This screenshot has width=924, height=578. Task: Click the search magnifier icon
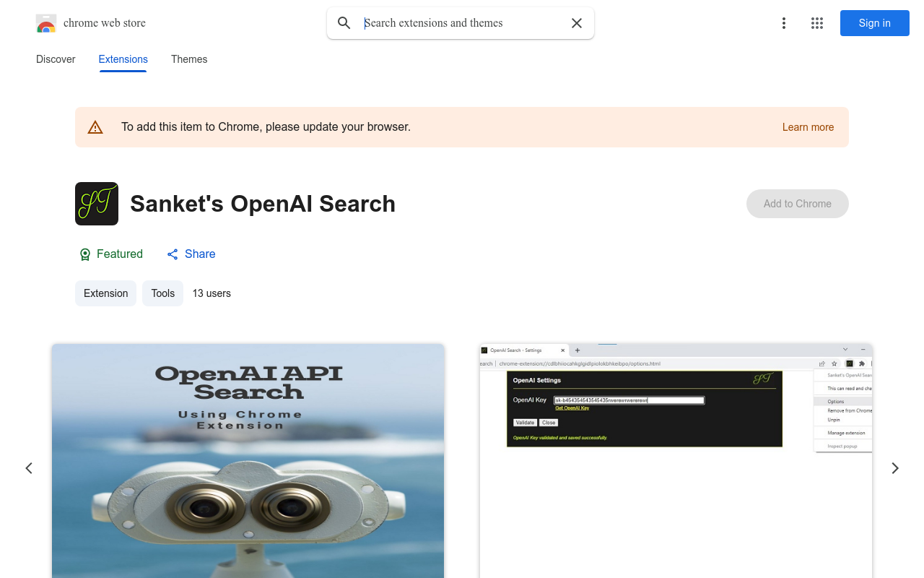(x=344, y=23)
